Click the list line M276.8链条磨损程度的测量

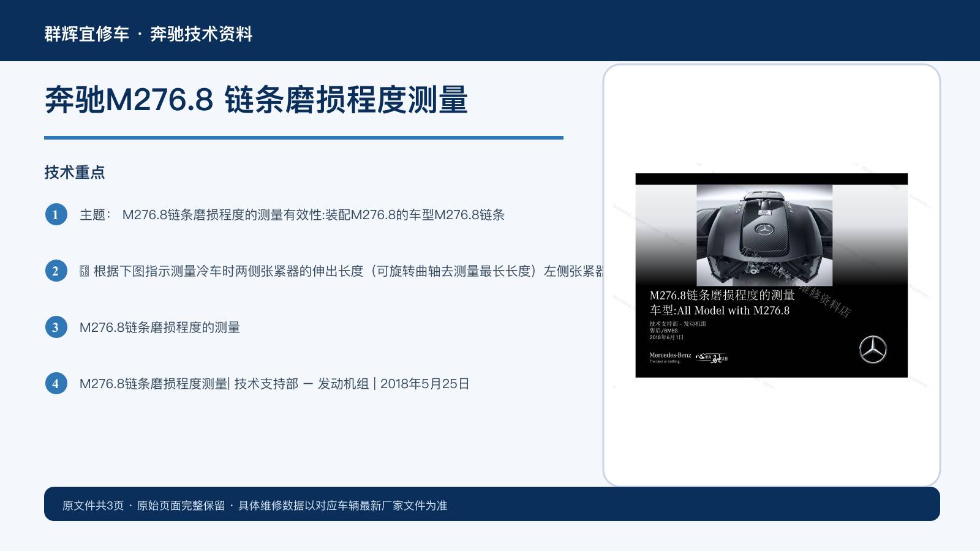[160, 328]
